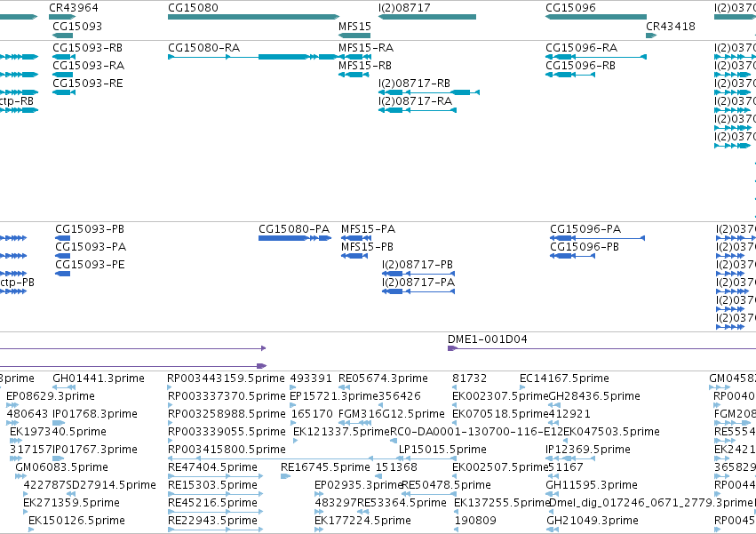Click the CG15096-RB transcript label

580,66
